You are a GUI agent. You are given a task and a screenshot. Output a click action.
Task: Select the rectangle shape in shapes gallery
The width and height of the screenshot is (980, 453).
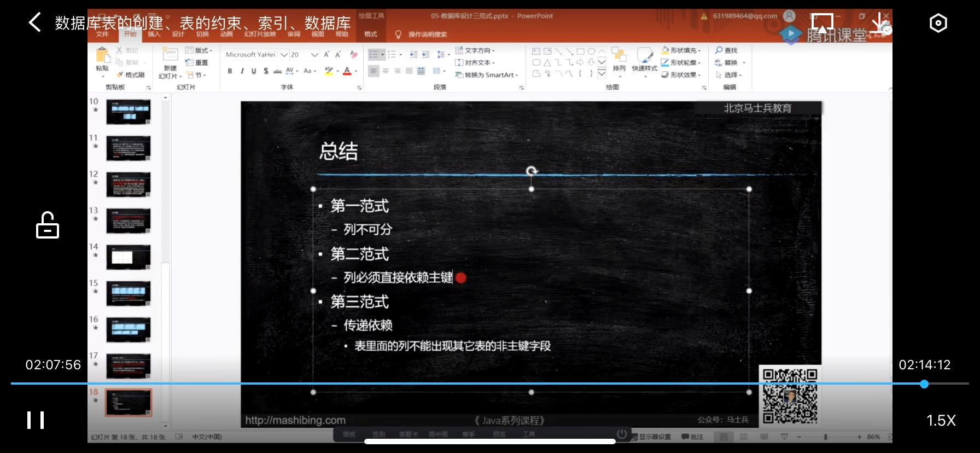[580, 51]
